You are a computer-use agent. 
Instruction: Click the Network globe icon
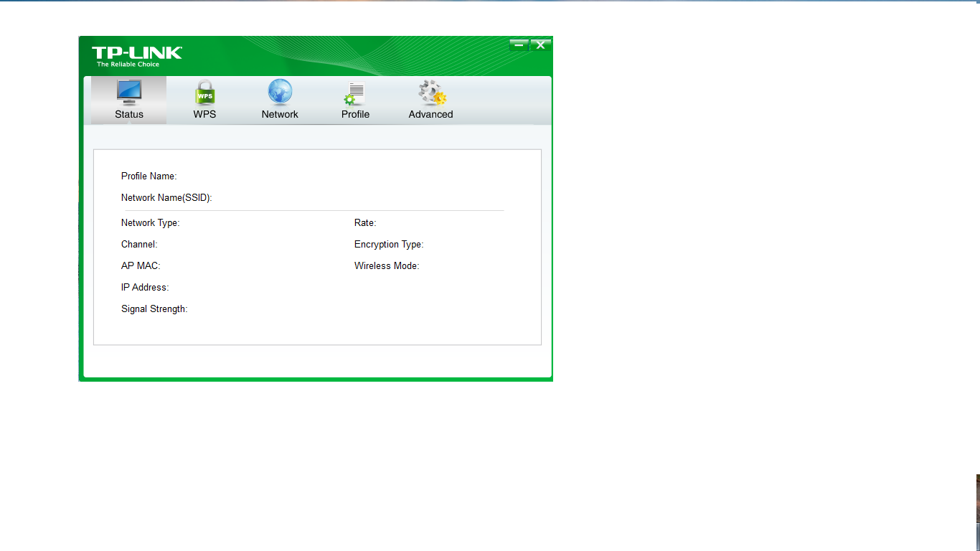coord(280,93)
